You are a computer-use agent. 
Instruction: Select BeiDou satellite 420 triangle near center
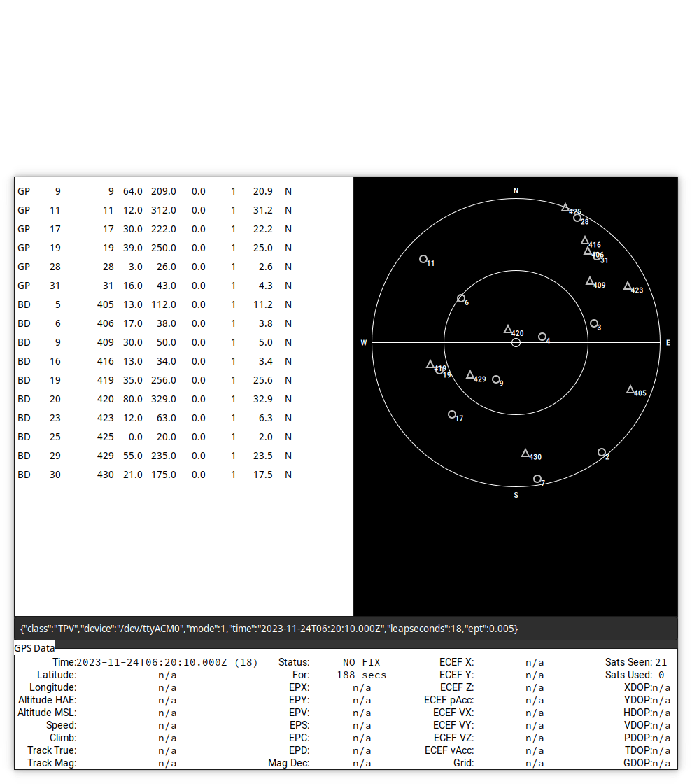pyautogui.click(x=508, y=329)
